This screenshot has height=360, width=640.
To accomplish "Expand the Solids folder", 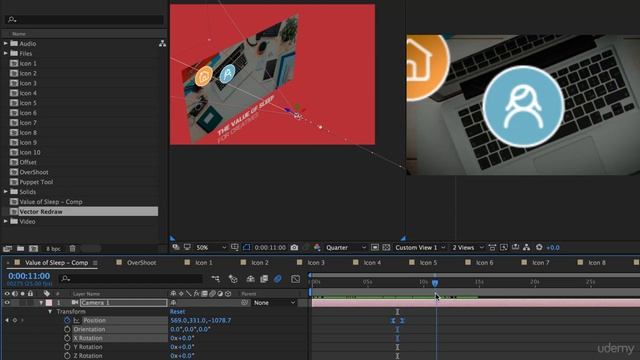I will tap(6, 192).
